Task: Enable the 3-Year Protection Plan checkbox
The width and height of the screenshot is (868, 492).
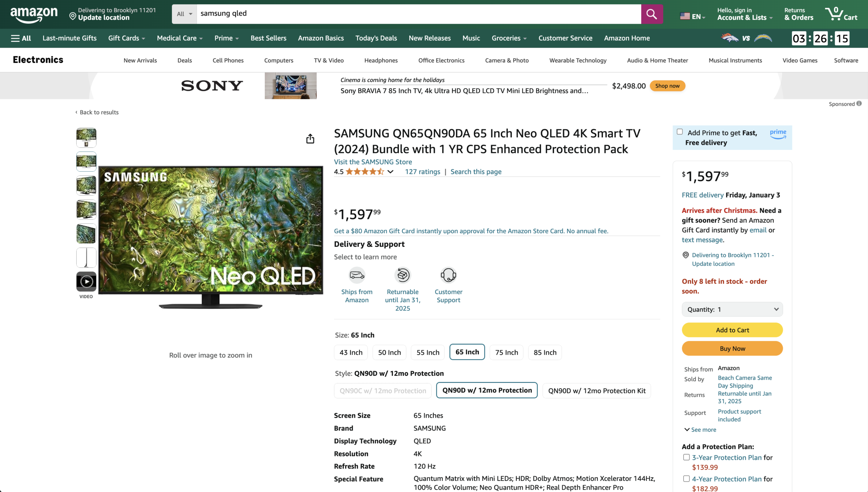Action: point(686,457)
